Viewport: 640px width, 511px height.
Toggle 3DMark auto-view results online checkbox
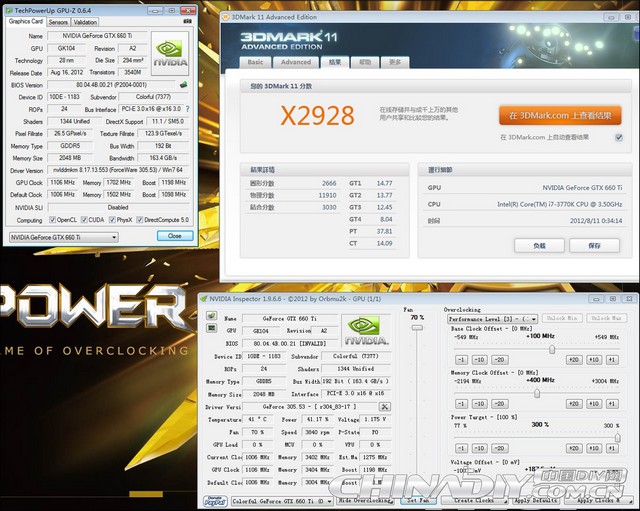pos(619,137)
